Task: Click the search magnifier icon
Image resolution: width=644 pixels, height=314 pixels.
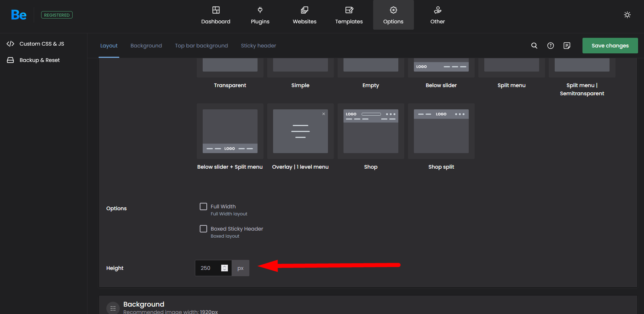Action: [x=534, y=46]
